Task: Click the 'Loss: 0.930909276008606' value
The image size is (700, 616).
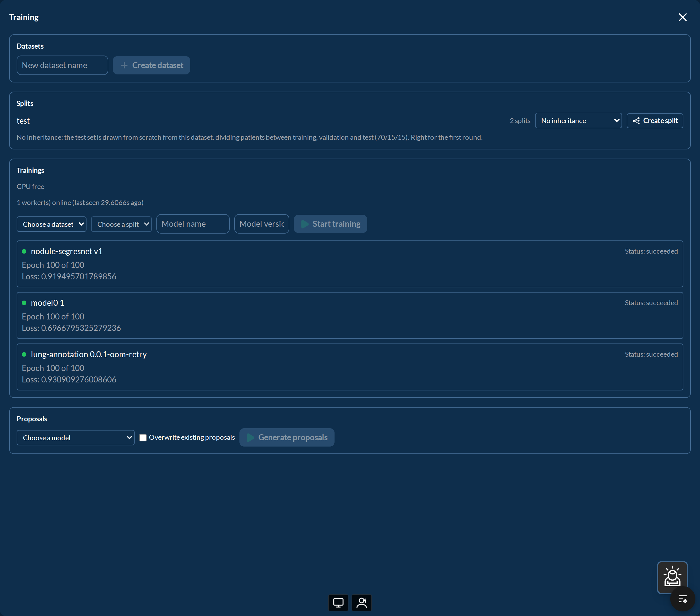Action: (x=69, y=380)
